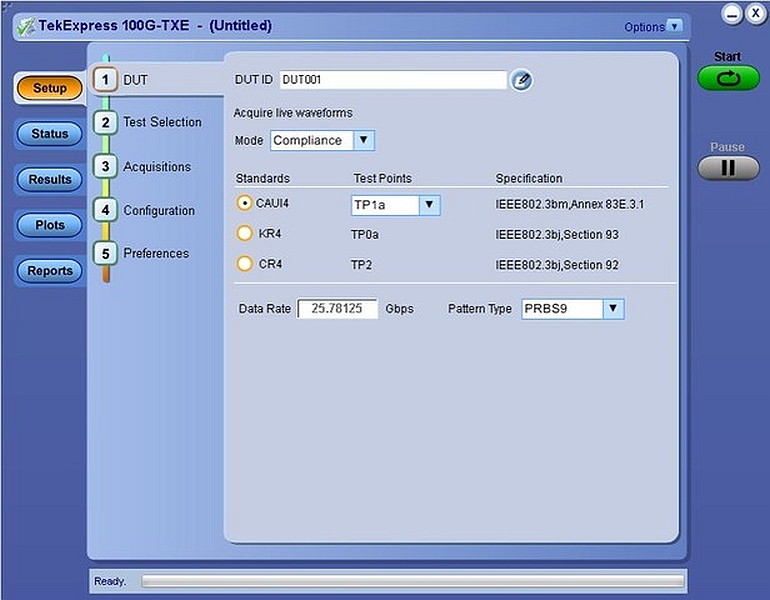Click the DUT ID edit comment icon

[x=521, y=81]
